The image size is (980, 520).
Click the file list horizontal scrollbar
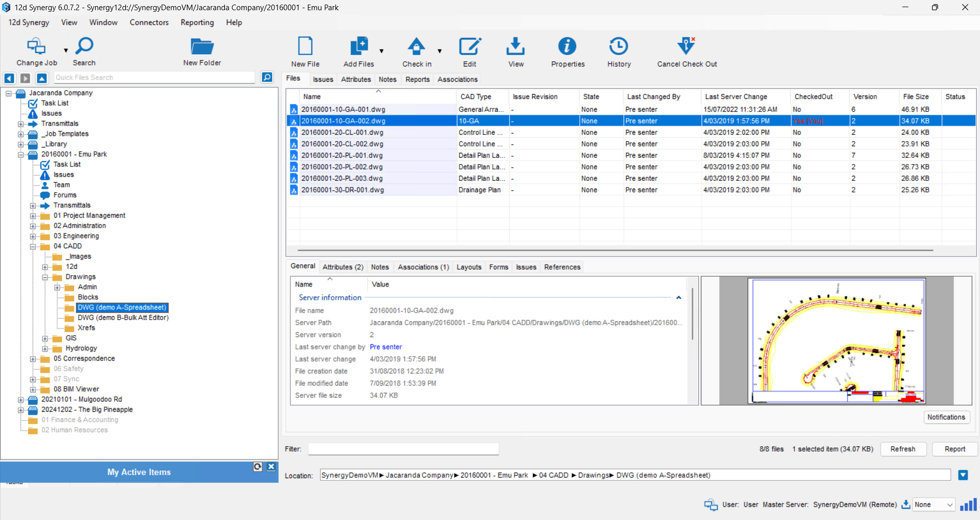[615, 250]
